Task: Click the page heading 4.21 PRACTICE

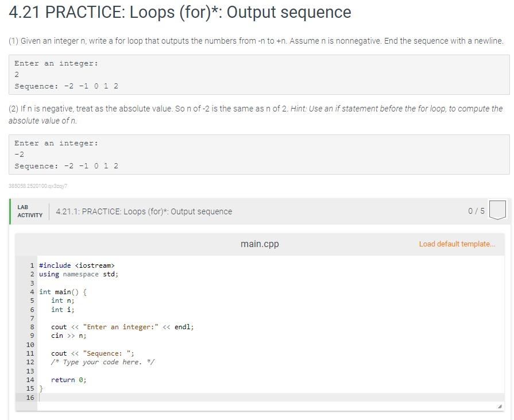Action: click(180, 13)
